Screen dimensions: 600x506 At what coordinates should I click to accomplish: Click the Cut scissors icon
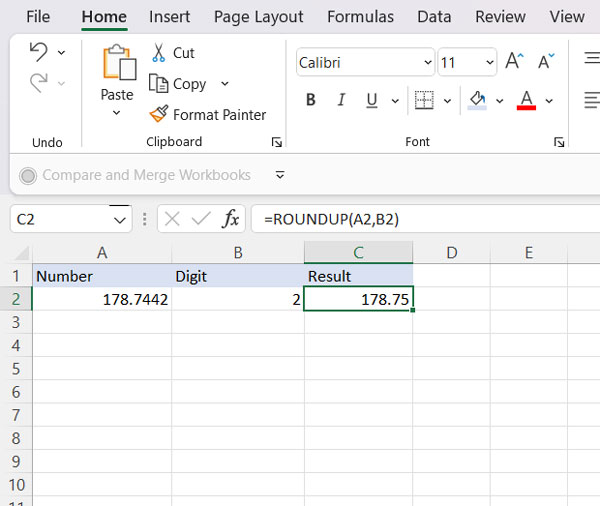[158, 53]
